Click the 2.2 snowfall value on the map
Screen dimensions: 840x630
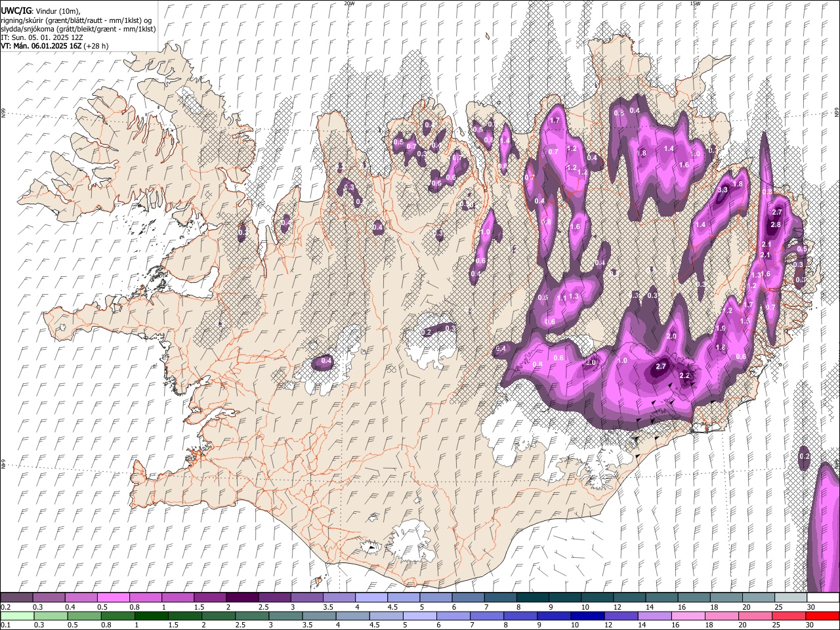tap(684, 375)
